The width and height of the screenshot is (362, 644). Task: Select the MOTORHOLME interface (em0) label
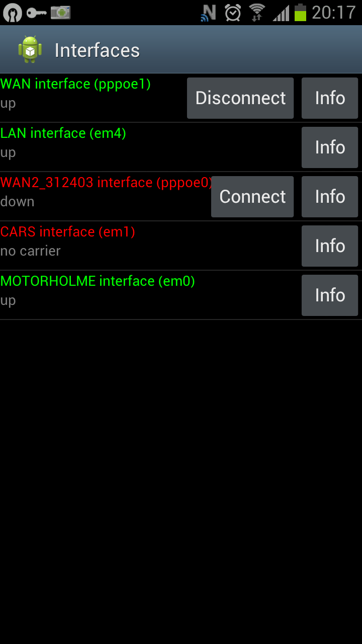tap(98, 281)
